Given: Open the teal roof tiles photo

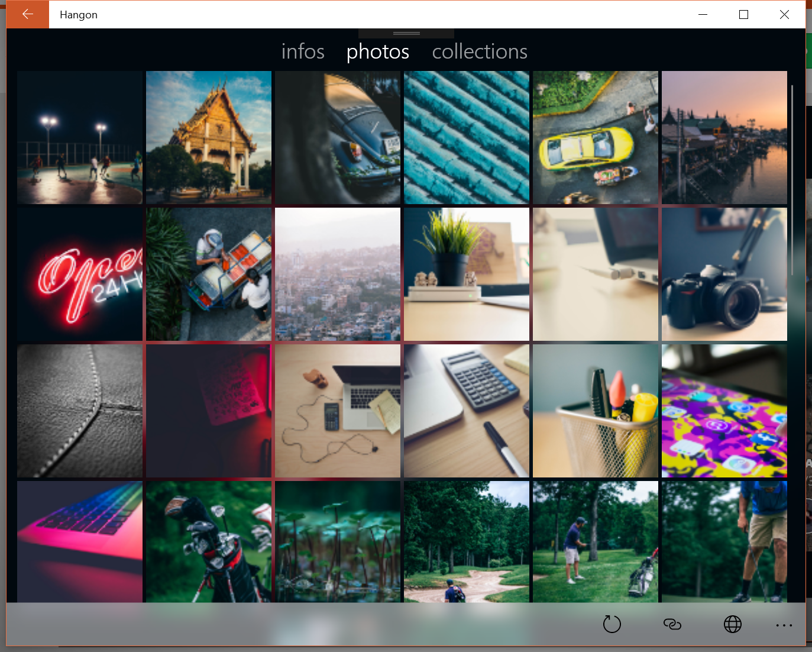Looking at the screenshot, I should click(x=467, y=137).
